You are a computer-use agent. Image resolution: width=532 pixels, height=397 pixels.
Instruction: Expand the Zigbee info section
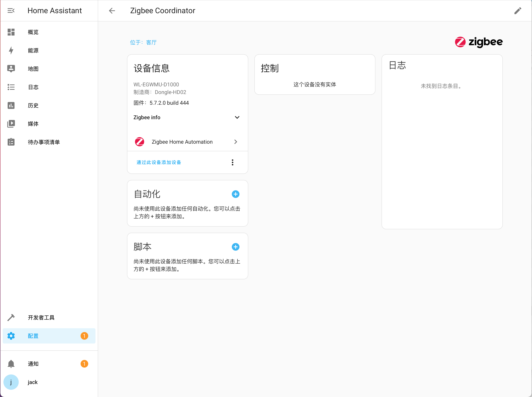pyautogui.click(x=237, y=117)
